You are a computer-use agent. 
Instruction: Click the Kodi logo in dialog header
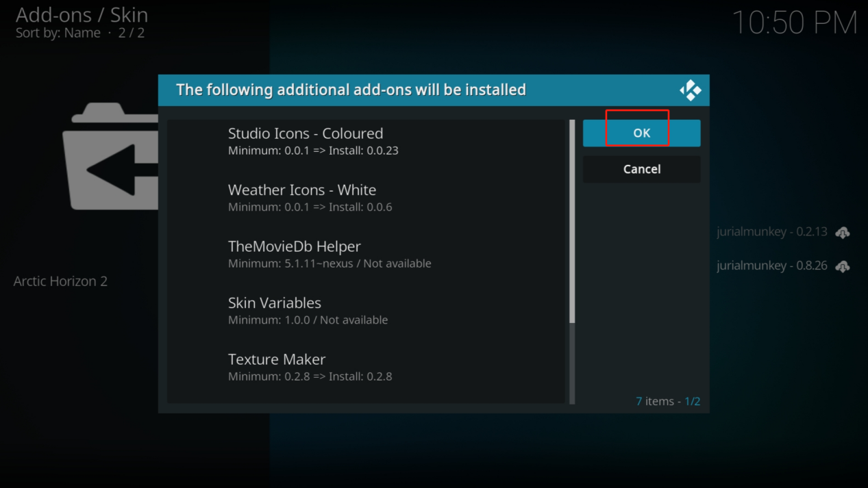click(690, 90)
